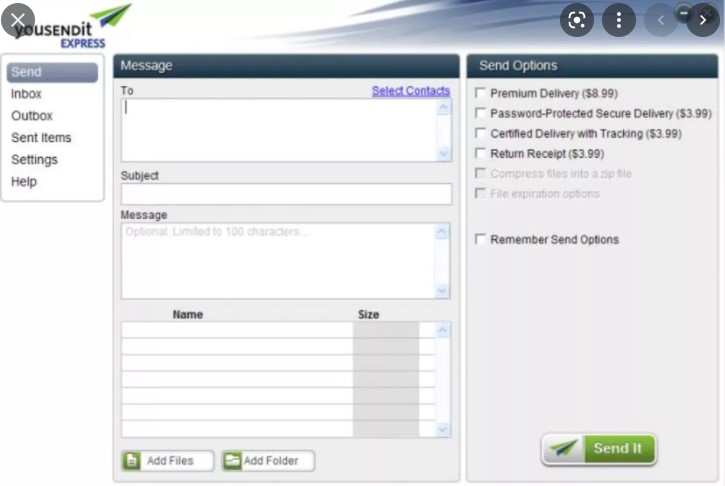Click the Message box scroll up arrow
Screen dimensions: 725x486
coord(442,232)
